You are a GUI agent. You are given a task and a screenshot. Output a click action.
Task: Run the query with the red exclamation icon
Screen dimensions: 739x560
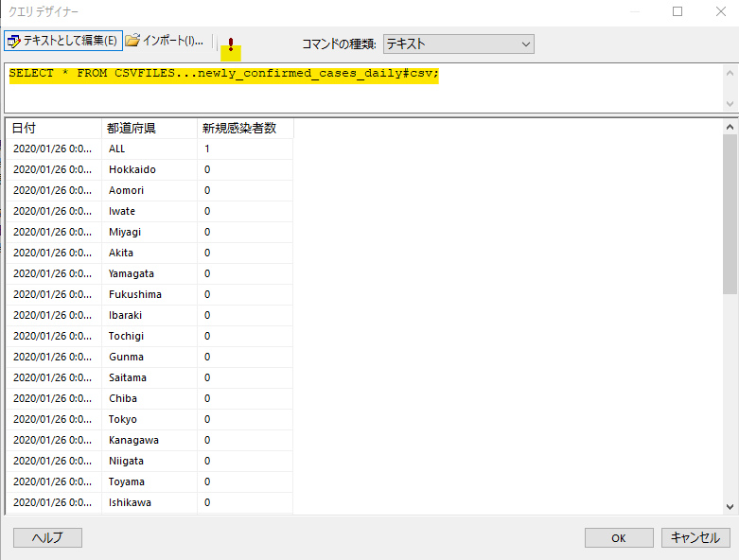point(230,44)
